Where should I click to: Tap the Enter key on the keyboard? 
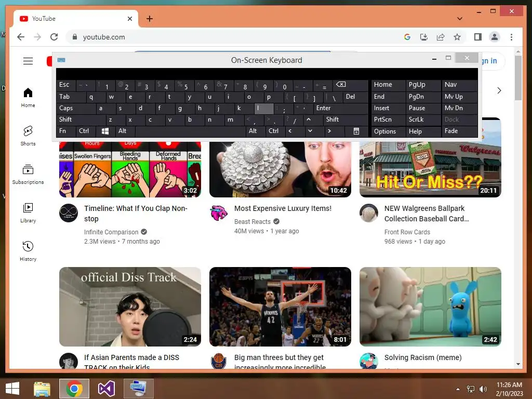coord(341,108)
